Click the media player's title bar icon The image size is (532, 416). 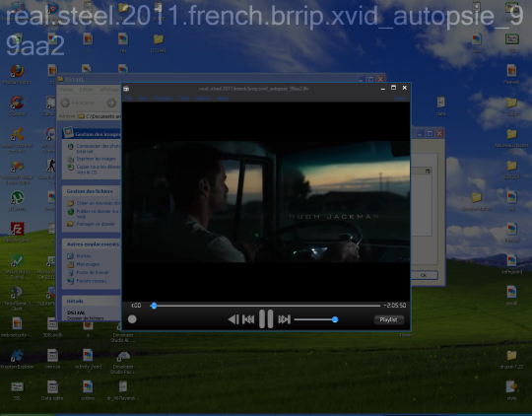click(126, 89)
